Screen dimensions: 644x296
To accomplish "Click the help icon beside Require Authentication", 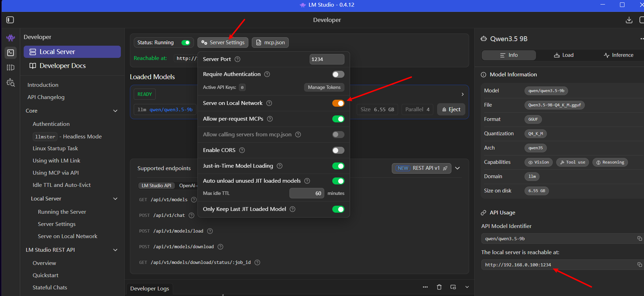I will 267,74.
